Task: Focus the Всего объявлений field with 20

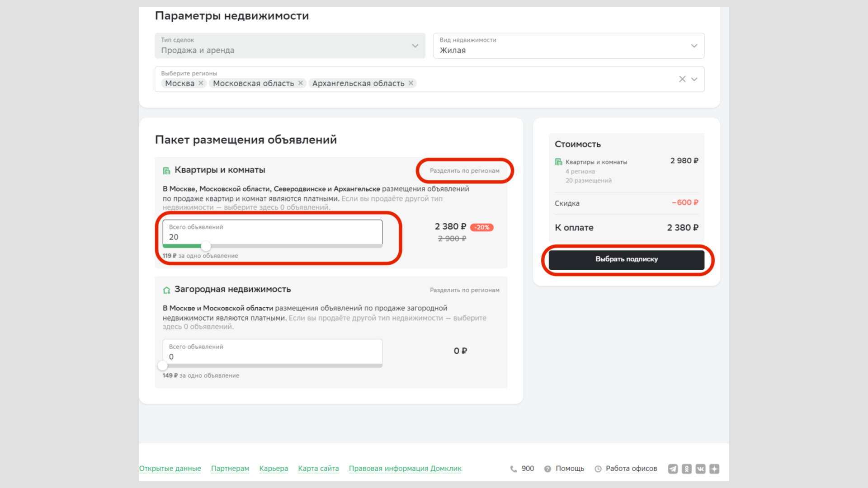Action: pos(273,232)
